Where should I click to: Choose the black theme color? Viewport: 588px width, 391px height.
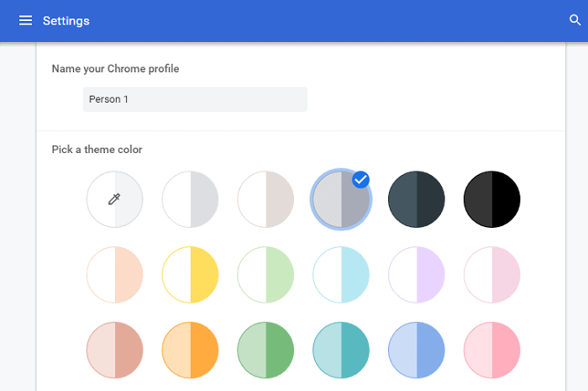(x=492, y=199)
